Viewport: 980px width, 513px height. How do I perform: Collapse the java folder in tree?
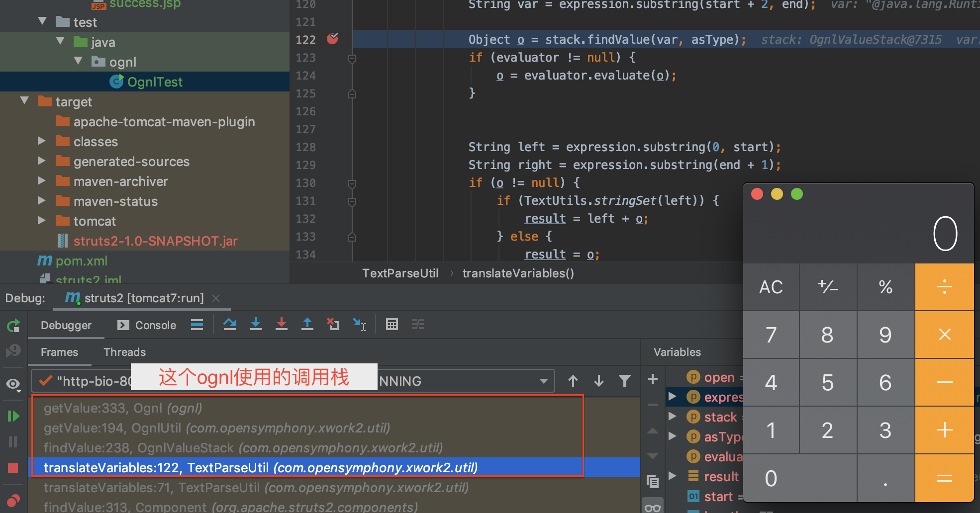click(61, 41)
